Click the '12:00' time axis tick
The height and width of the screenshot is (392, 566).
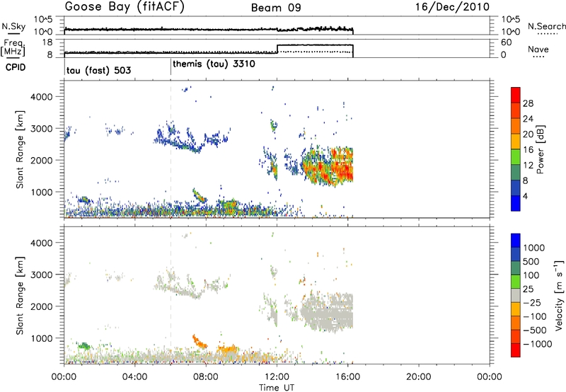[277, 377]
